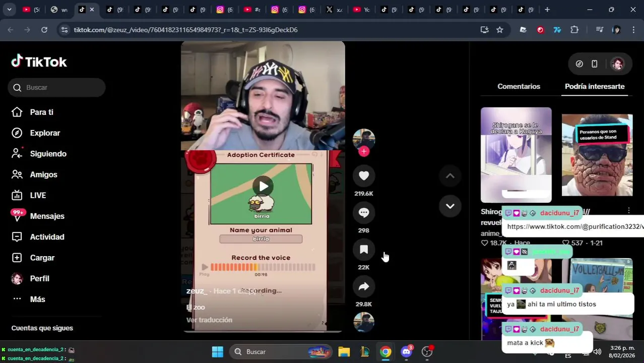Switch to the Comentarios tab
Screen dimensions: 644x363
(x=519, y=86)
